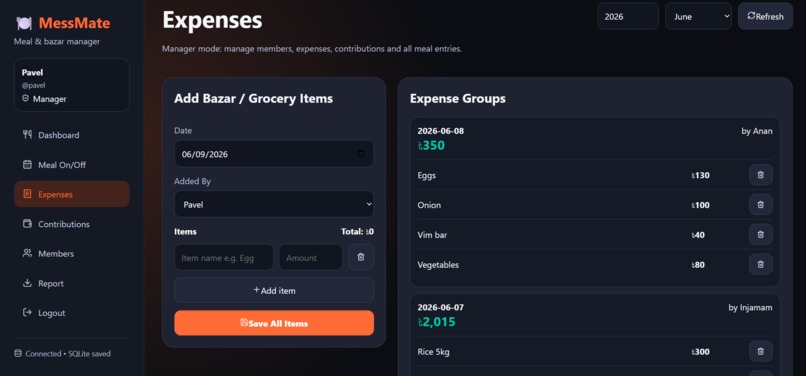Image resolution: width=806 pixels, height=376 pixels.
Task: Click Save All Items button
Action: click(x=274, y=323)
